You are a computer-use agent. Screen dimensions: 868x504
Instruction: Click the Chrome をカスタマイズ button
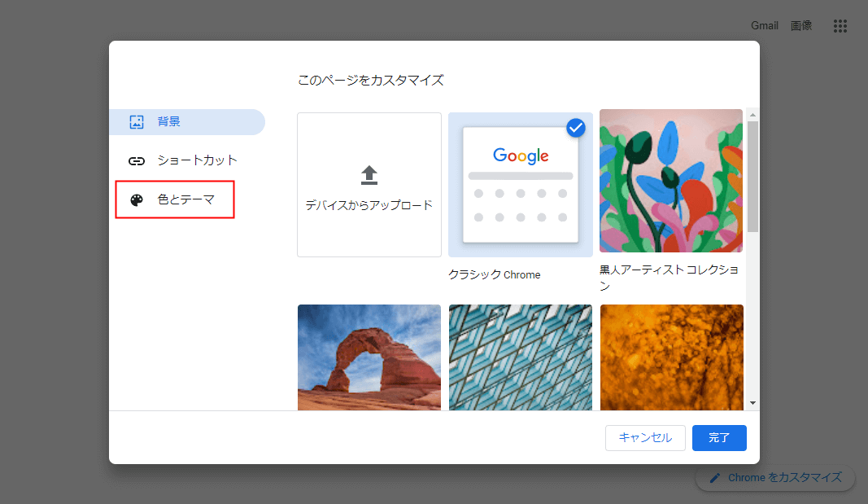point(775,478)
